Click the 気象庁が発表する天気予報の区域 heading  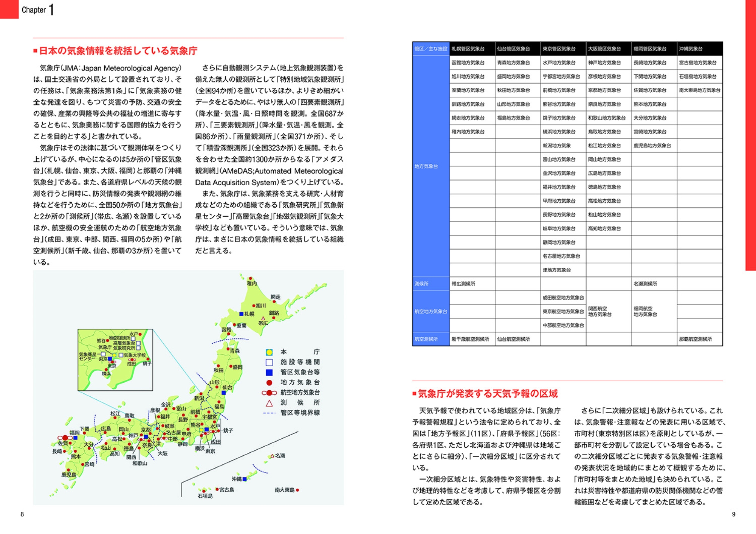pyautogui.click(x=488, y=394)
